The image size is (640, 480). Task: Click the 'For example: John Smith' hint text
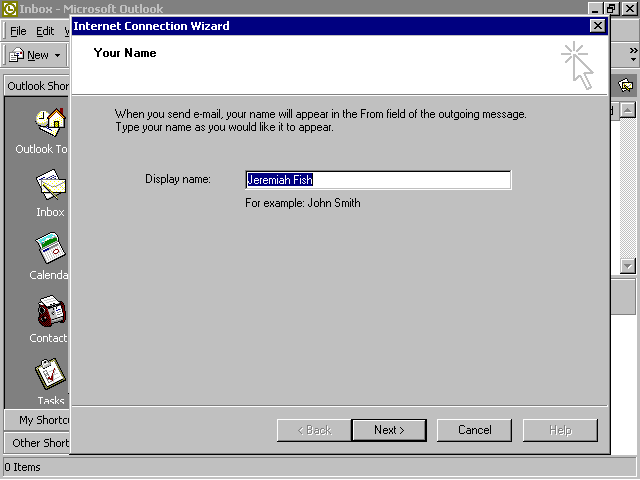pos(302,203)
